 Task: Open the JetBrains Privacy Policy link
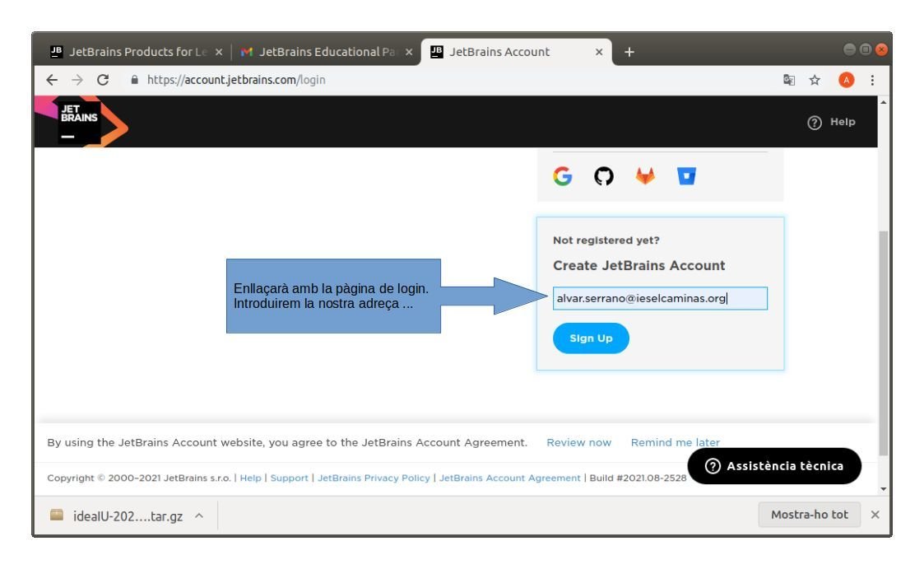point(374,478)
